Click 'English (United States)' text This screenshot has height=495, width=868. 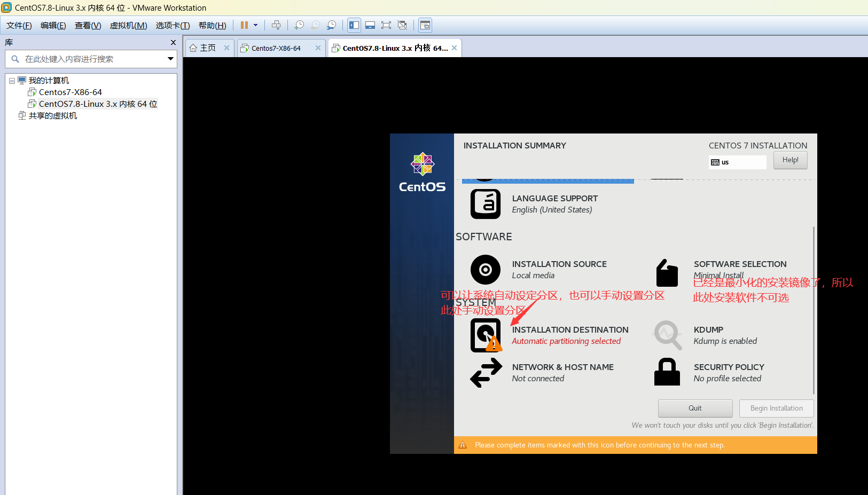[x=552, y=210]
